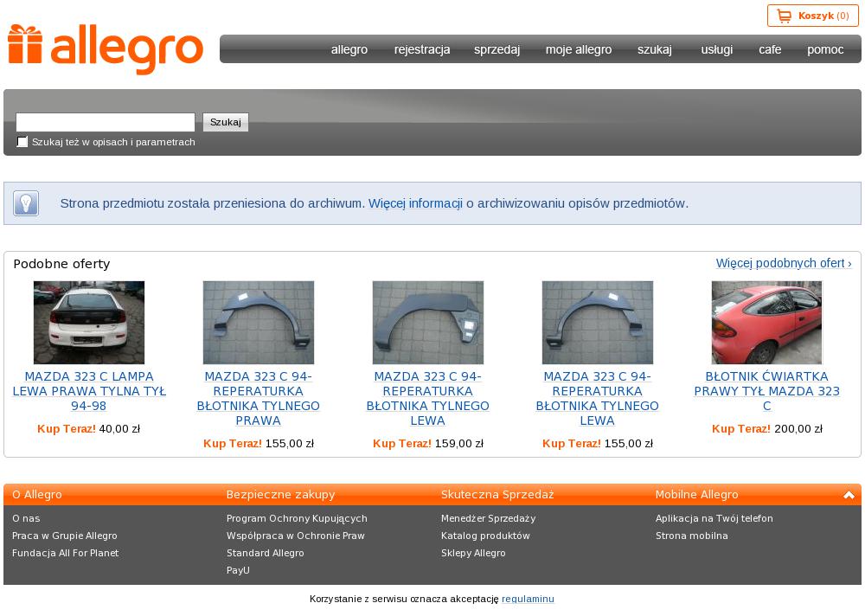Open the 159,00 zł REPERATURKA LEWA listing title
865x616 pixels.
[x=427, y=399]
